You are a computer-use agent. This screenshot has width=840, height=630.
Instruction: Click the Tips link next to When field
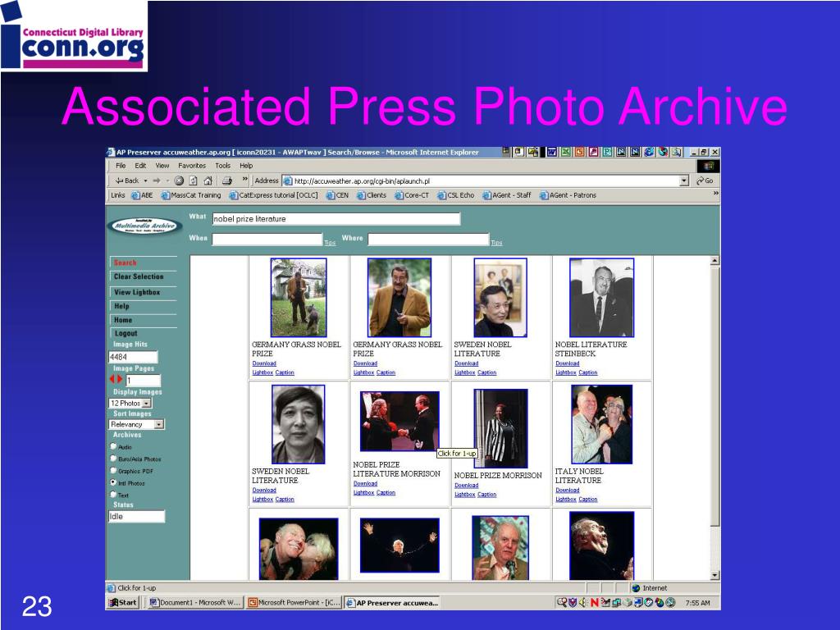point(330,243)
